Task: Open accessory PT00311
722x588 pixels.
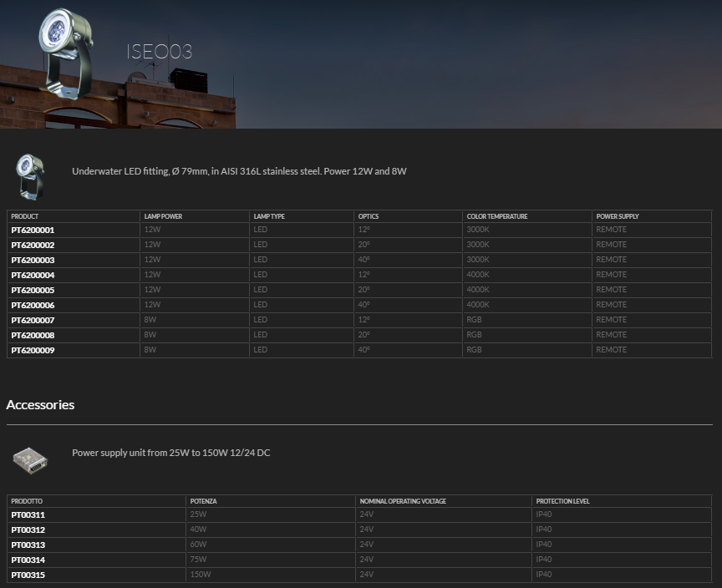Action: [28, 515]
